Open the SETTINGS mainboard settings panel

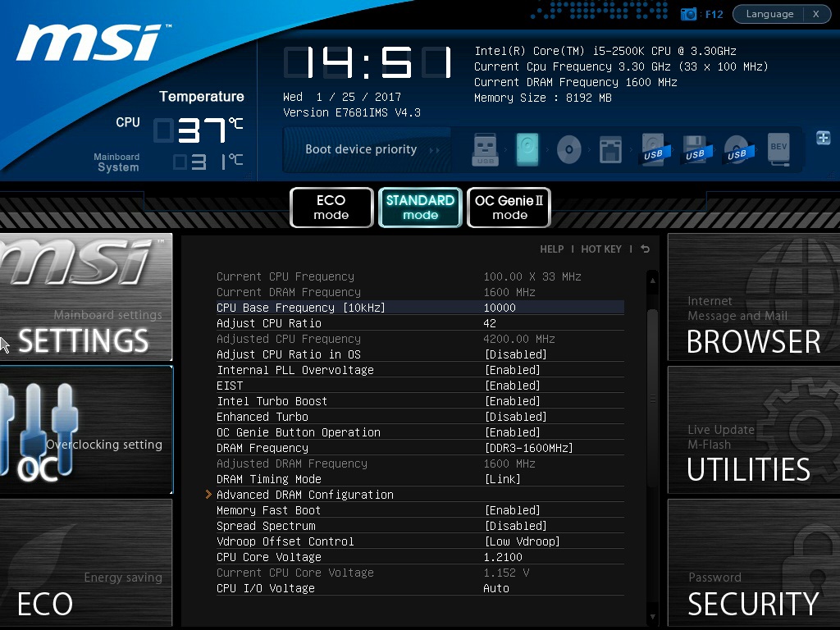85,297
